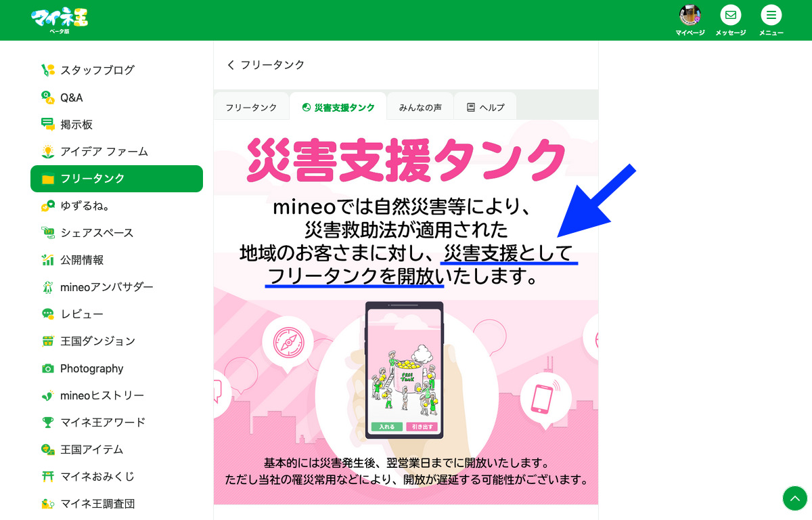The height and width of the screenshot is (520, 812).
Task: Open the メニュー hamburger icon
Action: click(x=771, y=15)
